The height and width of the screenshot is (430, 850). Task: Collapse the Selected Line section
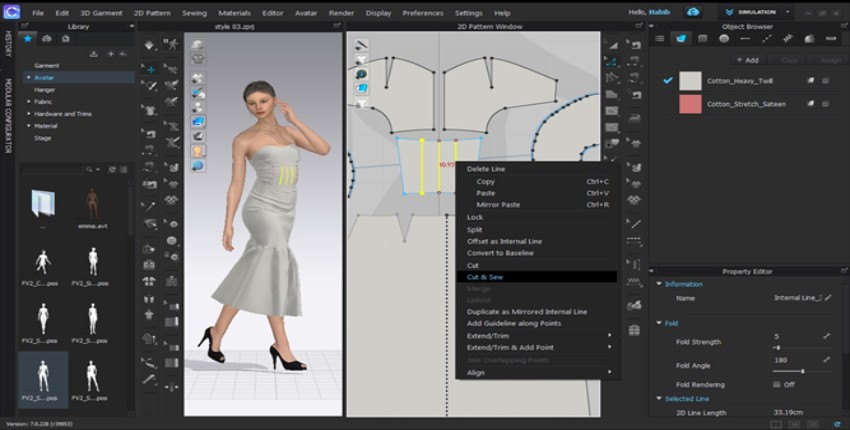click(x=659, y=399)
